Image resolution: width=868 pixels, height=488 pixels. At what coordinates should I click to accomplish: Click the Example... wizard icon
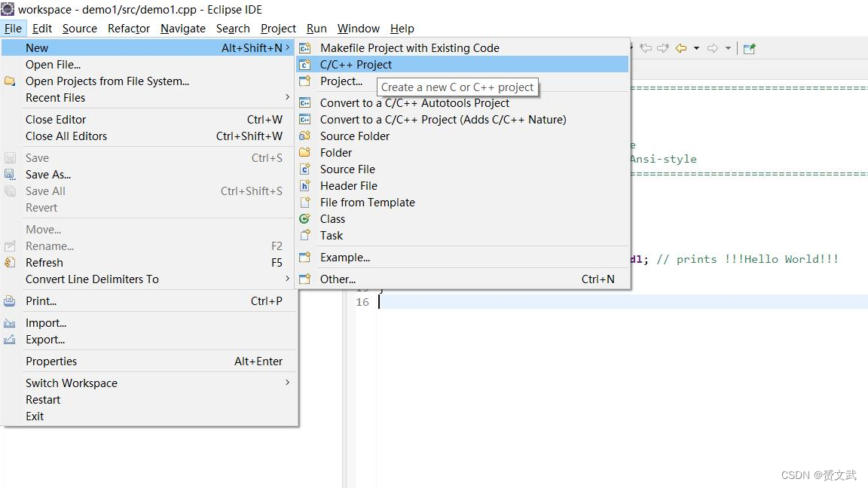(305, 258)
